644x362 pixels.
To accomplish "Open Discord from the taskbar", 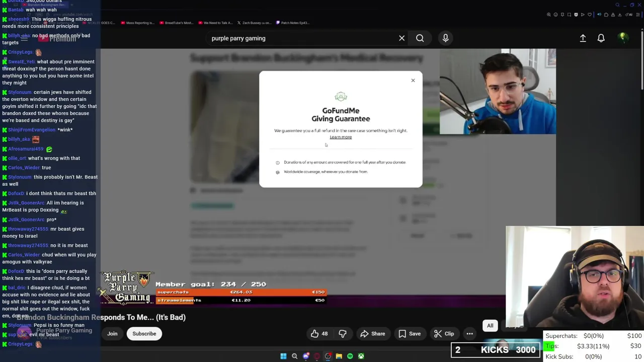I will click(x=305, y=356).
